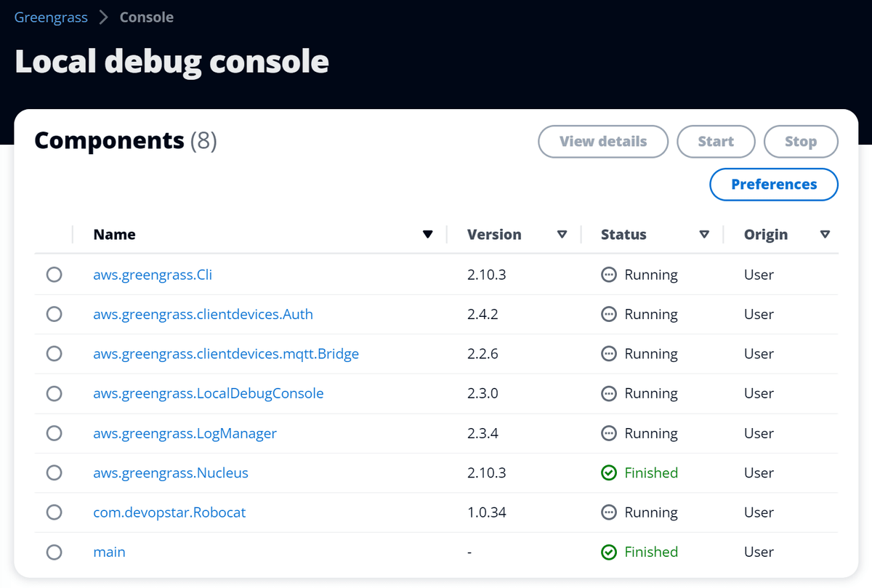
Task: Click the Running icon next to com.devopstar.Robocat
Action: click(608, 512)
